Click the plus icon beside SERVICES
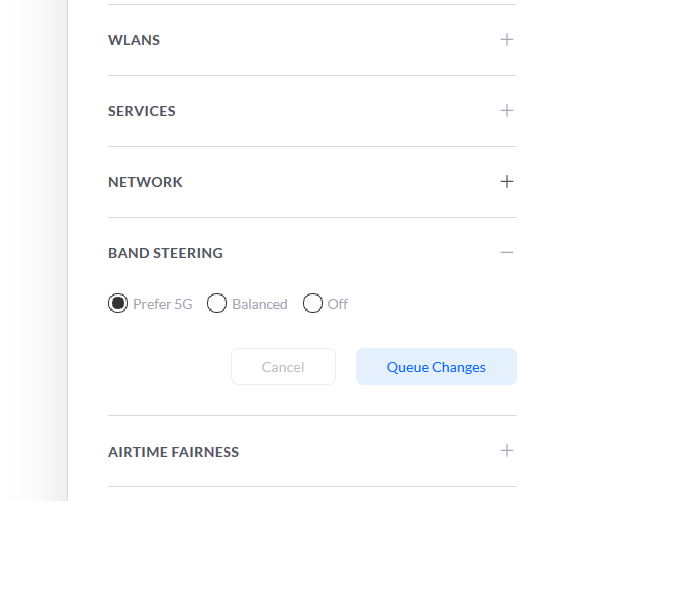The height and width of the screenshot is (613, 699). click(506, 111)
